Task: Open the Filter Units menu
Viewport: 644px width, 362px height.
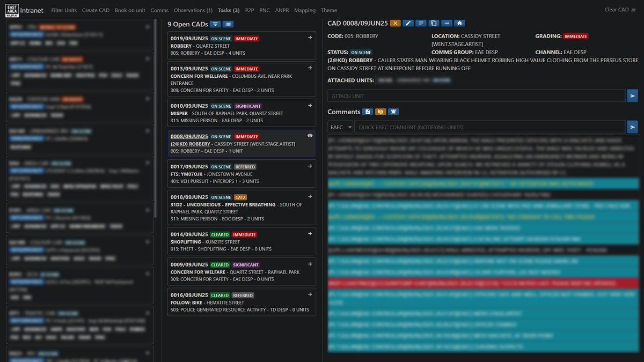Action: 64,10
